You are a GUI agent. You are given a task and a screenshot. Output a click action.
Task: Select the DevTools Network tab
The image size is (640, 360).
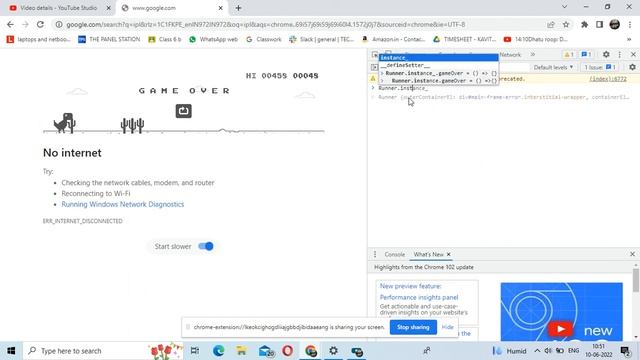pos(510,54)
